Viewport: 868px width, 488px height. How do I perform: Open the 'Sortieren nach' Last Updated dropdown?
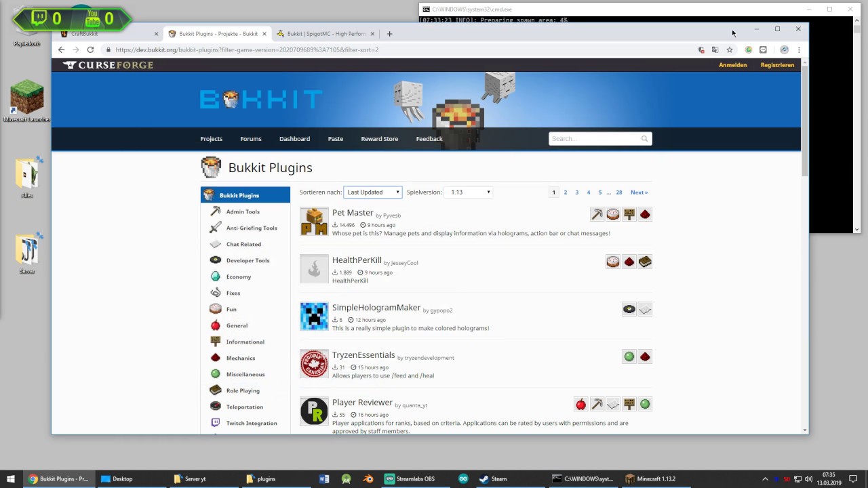tap(372, 192)
